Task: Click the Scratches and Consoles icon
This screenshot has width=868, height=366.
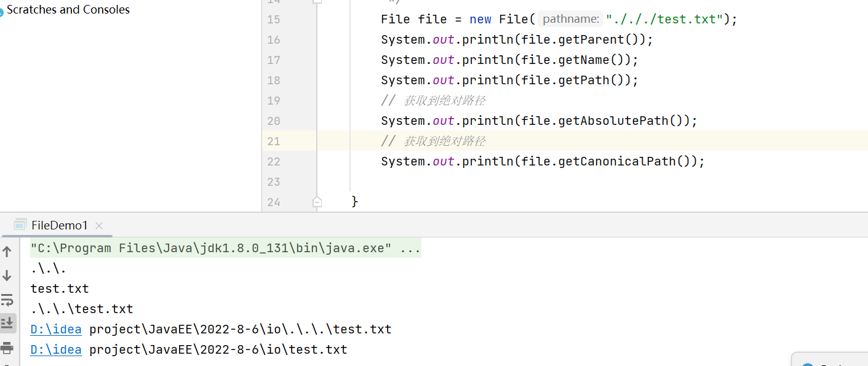Action: 1,11
